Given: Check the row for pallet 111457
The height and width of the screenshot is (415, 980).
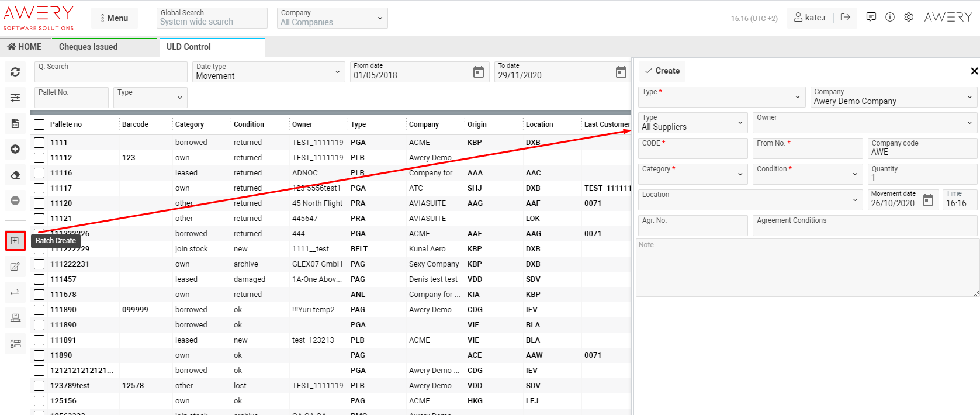Looking at the screenshot, I should [x=39, y=279].
